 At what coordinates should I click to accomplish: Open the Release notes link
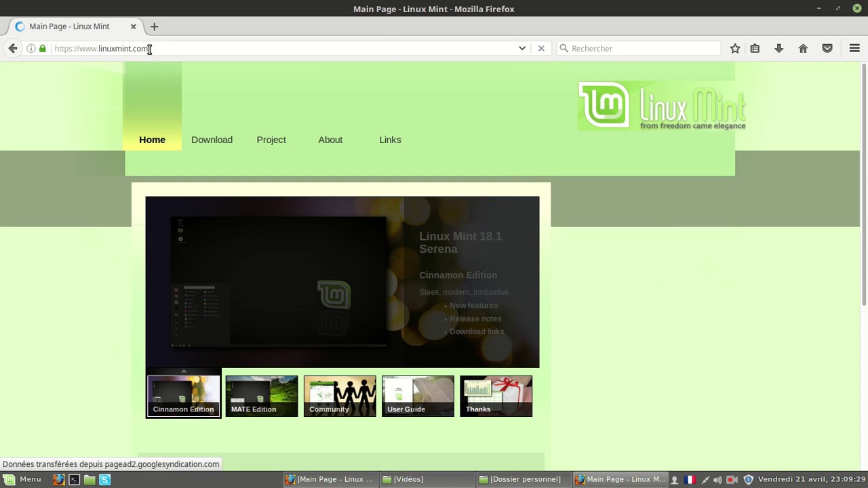click(475, 319)
